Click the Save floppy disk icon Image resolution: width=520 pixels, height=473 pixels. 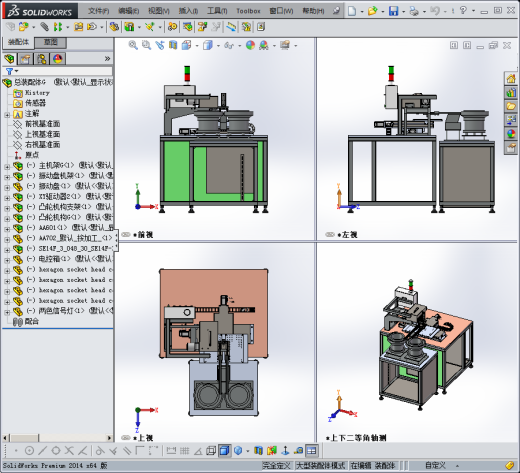[394, 11]
